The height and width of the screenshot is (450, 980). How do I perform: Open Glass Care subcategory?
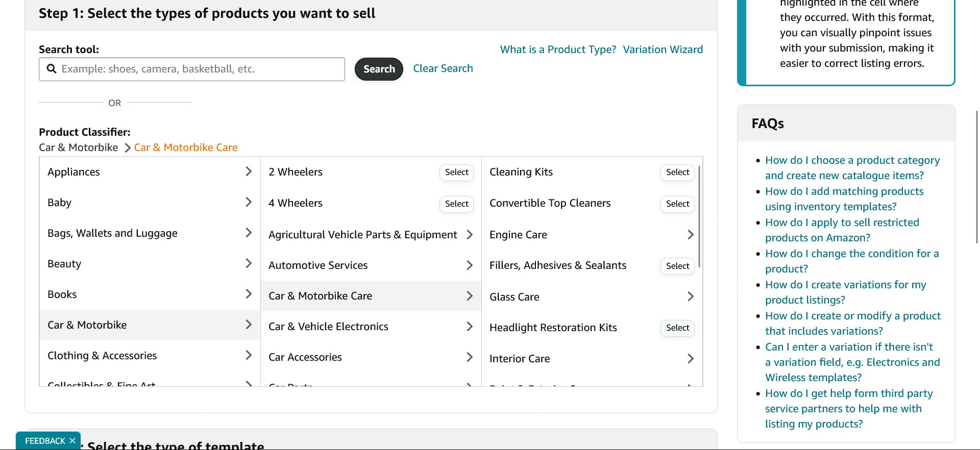click(x=592, y=297)
